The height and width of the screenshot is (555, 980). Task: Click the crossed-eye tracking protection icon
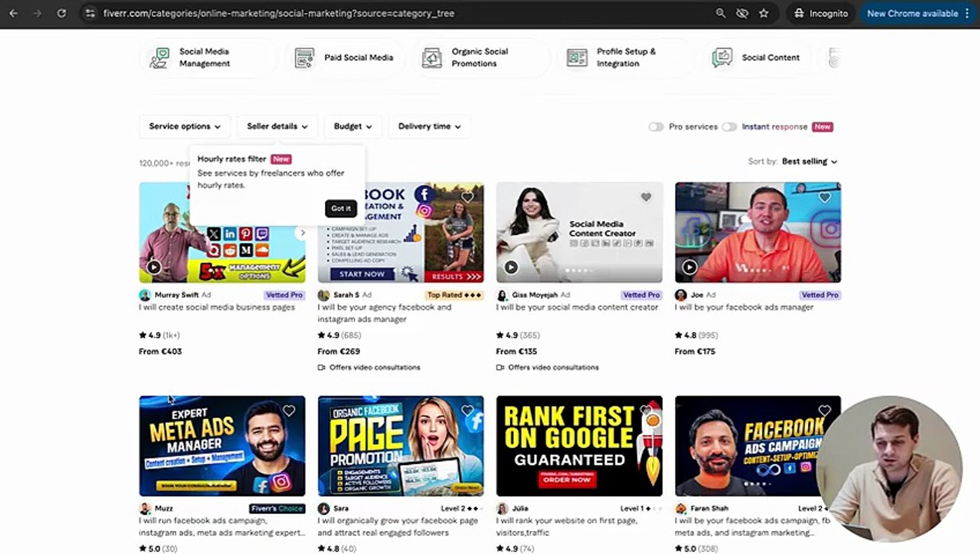(742, 13)
